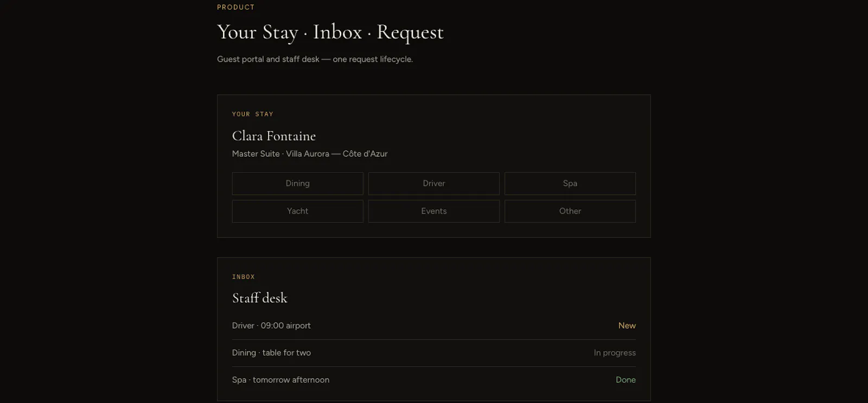Click the 'INBOX' card label
This screenshot has height=403, width=868.
(x=244, y=277)
